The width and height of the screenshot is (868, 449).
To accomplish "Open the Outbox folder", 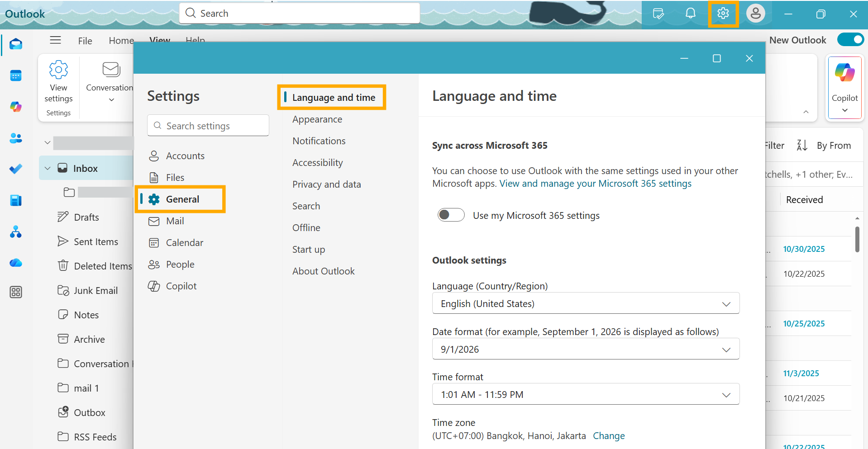I will point(89,412).
